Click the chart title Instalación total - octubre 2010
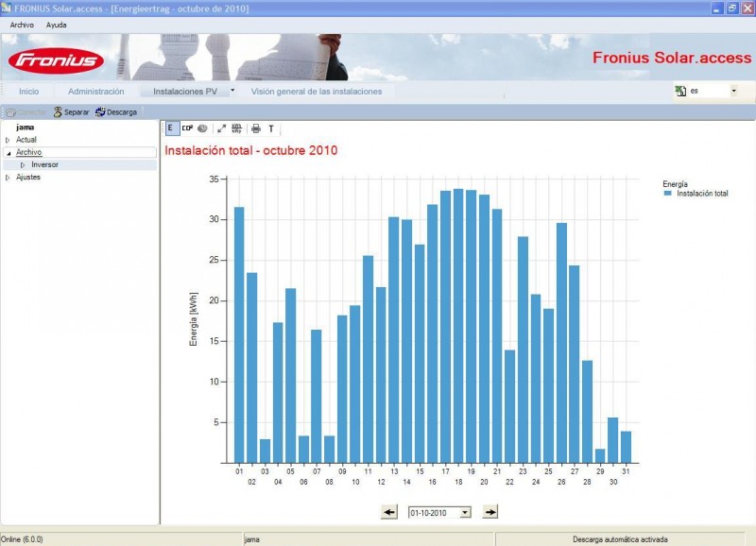 (251, 150)
